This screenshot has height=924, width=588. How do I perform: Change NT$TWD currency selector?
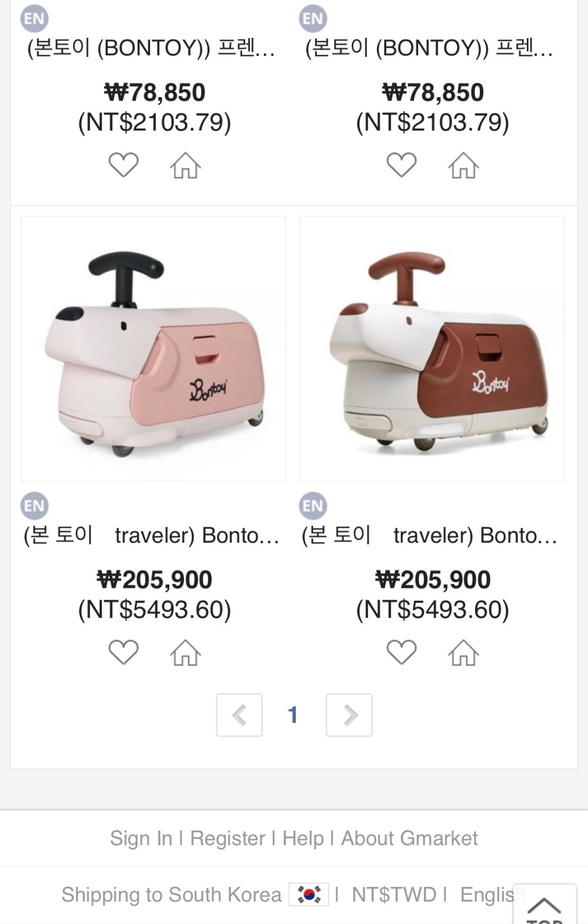[x=393, y=895]
